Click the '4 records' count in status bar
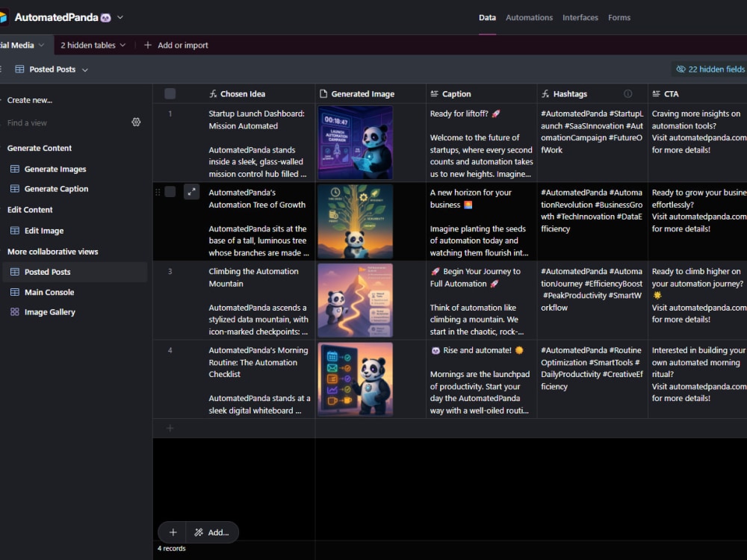747x560 pixels. click(172, 549)
